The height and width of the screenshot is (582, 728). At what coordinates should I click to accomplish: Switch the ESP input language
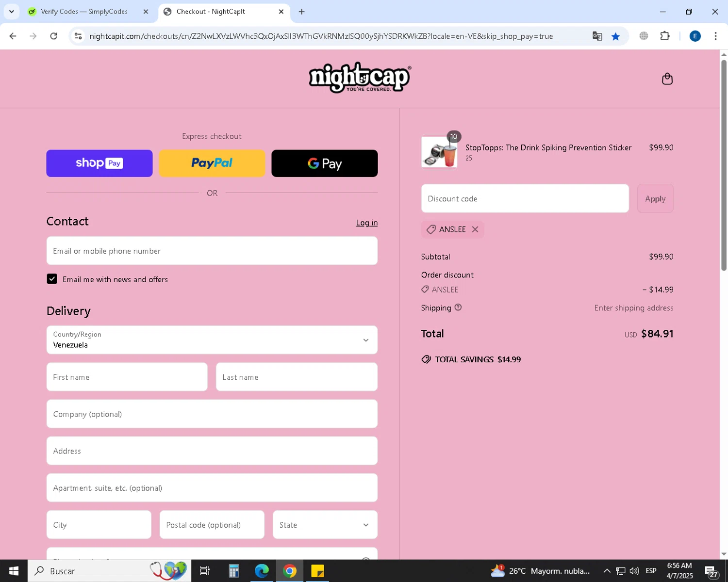point(651,571)
